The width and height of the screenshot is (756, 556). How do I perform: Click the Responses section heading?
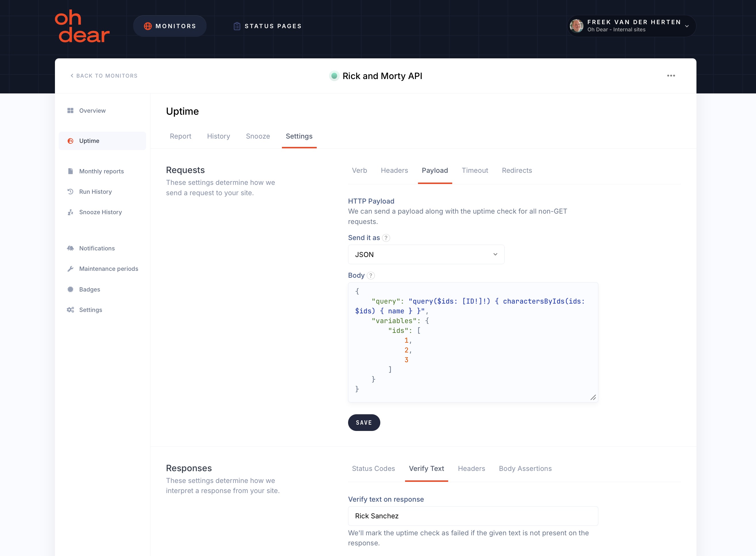point(189,469)
